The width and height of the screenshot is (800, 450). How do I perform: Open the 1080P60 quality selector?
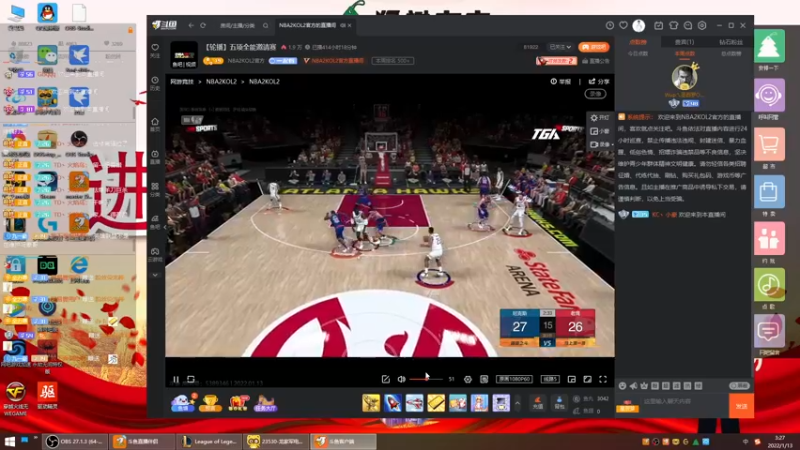[x=514, y=379]
